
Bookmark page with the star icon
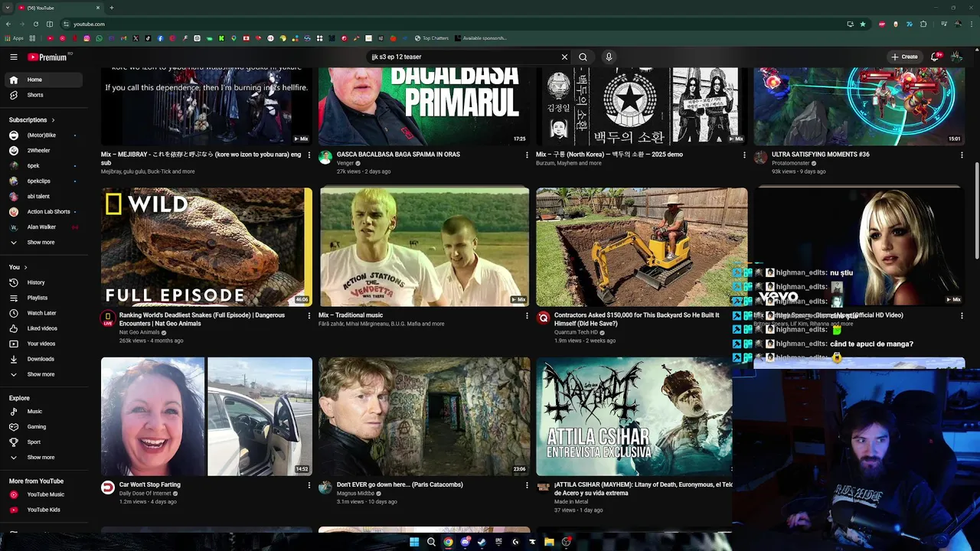863,24
